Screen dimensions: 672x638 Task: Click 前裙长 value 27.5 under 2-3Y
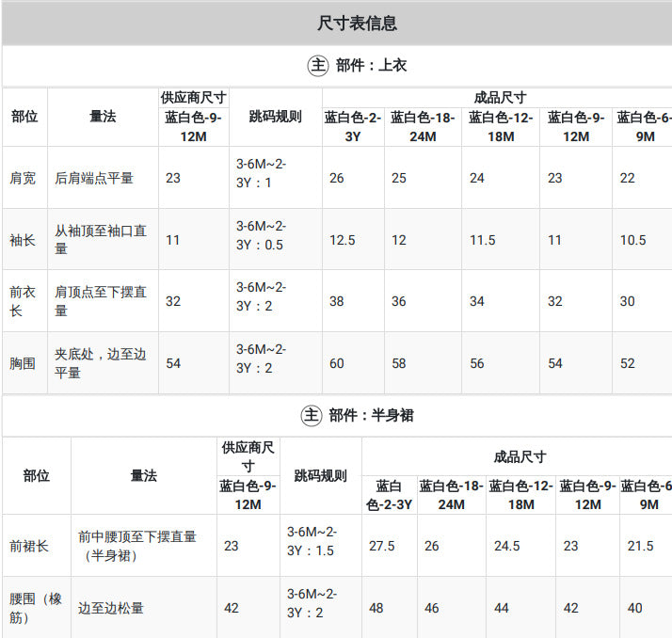coord(382,546)
